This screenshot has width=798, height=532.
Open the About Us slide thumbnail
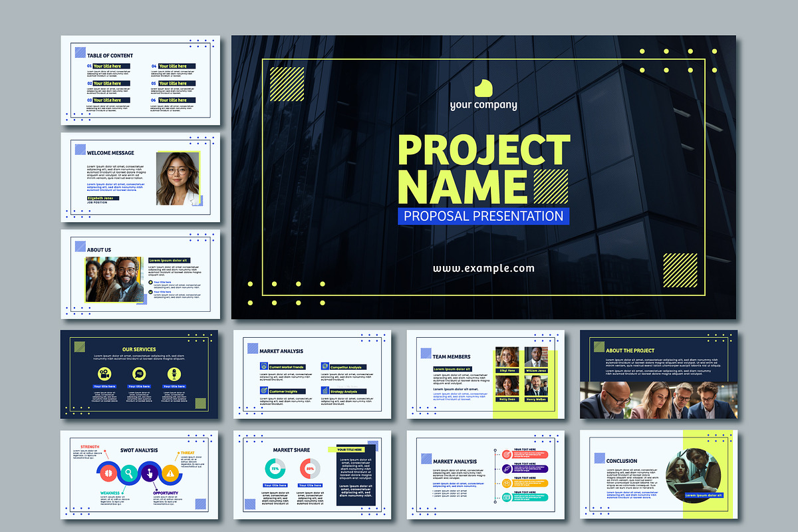tap(140, 275)
